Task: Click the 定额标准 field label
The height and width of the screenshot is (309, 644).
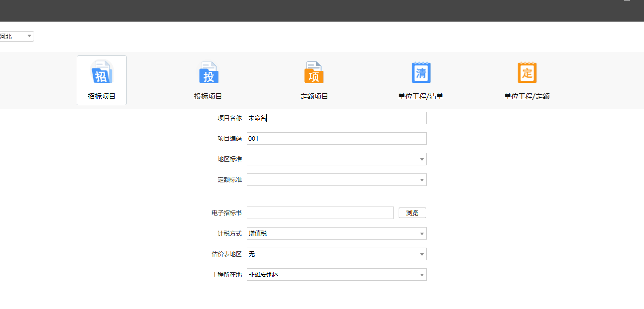Action: coord(229,180)
